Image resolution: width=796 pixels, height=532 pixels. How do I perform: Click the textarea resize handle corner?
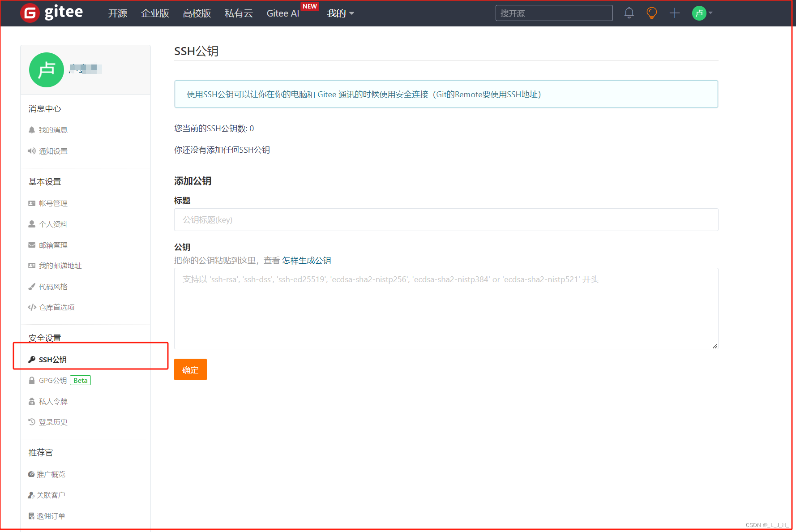715,346
